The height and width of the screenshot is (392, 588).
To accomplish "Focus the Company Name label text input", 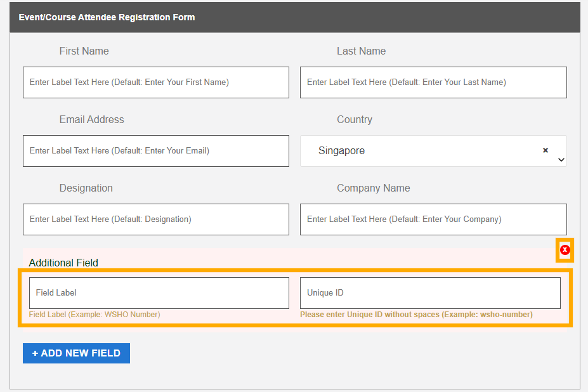I will click(x=433, y=219).
